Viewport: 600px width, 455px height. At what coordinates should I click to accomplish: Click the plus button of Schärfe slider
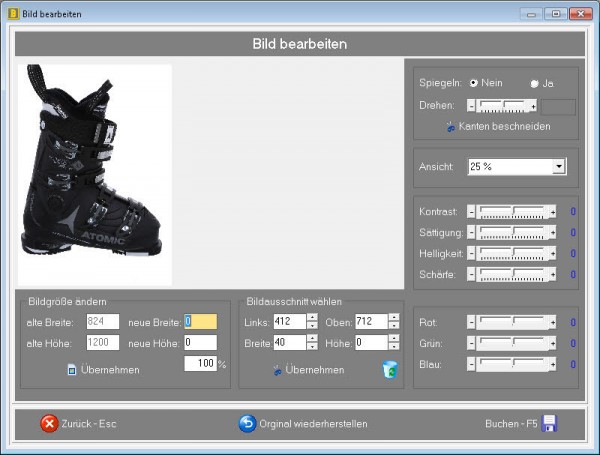pos(553,274)
